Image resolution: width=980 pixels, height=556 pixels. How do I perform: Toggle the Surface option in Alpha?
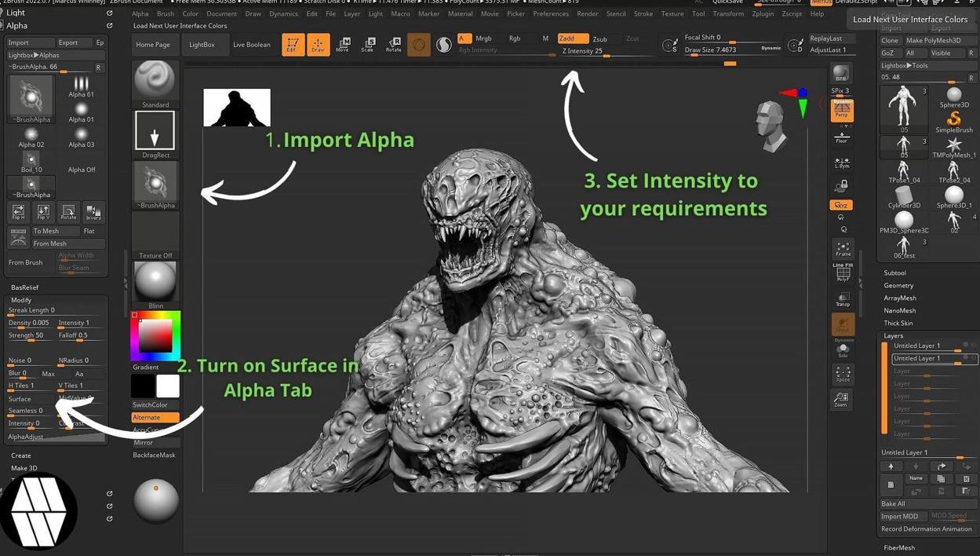[x=20, y=399]
